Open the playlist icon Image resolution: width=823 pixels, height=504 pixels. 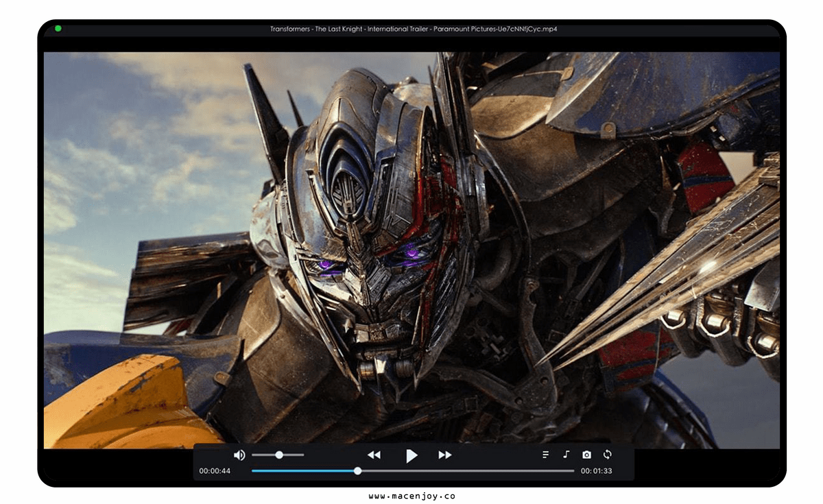[546, 455]
